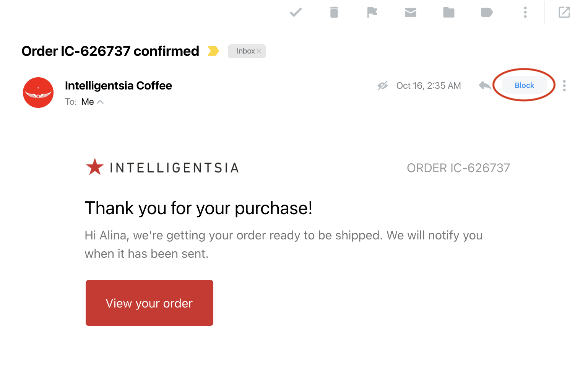This screenshot has height=371, width=588.
Task: Toggle the yellow importance marker
Action: [x=213, y=51]
